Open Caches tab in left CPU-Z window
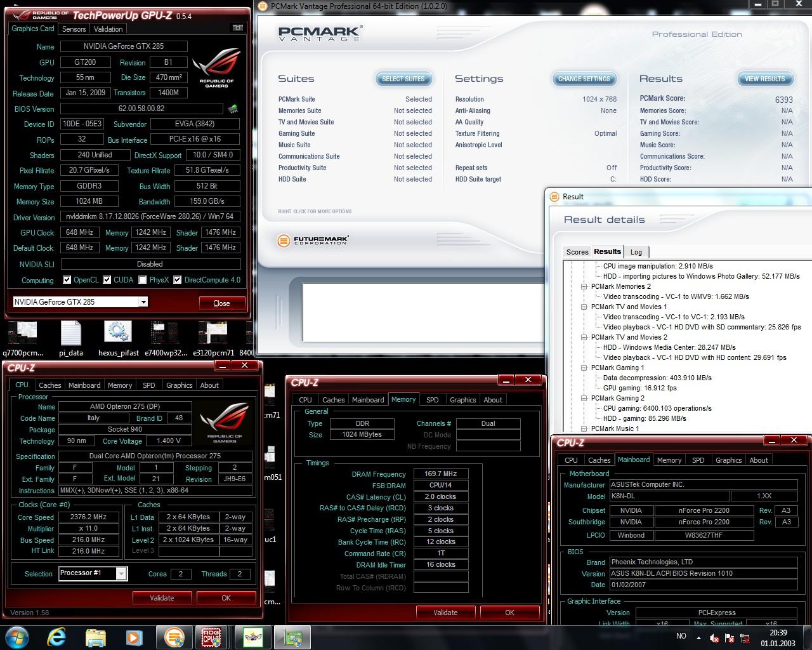812x650 pixels. [x=50, y=385]
